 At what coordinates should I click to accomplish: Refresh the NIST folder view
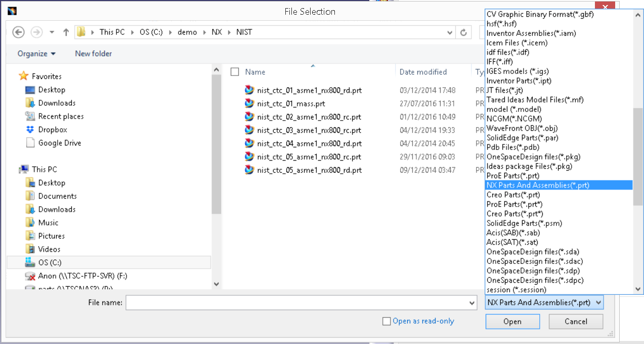463,32
